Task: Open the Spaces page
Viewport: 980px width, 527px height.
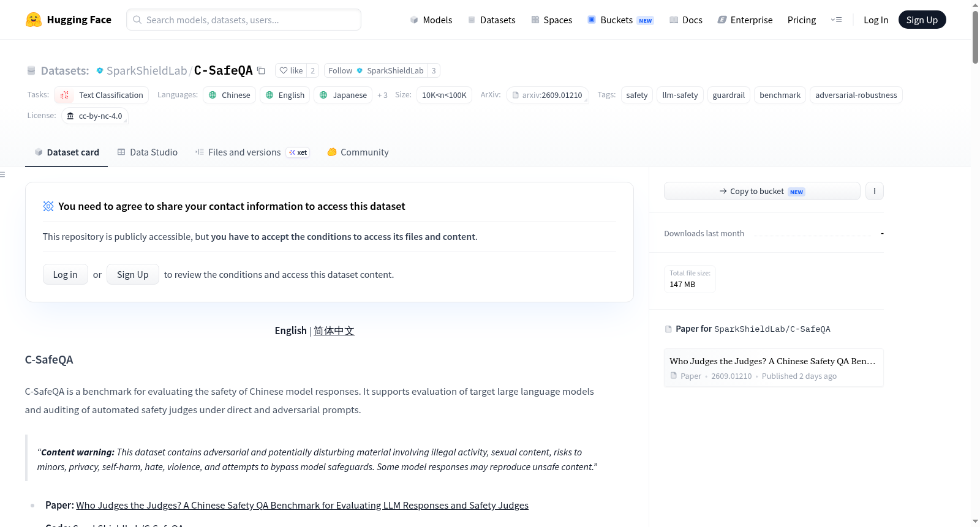Action: 551,20
